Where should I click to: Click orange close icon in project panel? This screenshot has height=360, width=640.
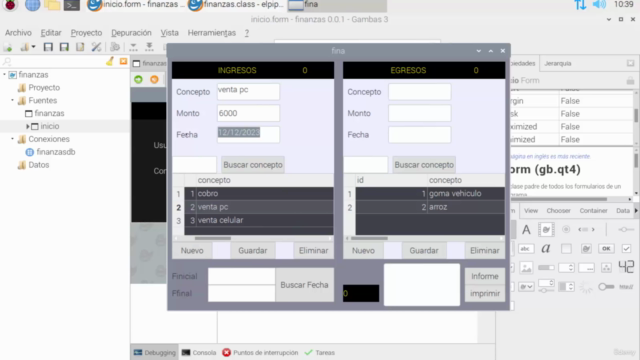[x=123, y=62]
